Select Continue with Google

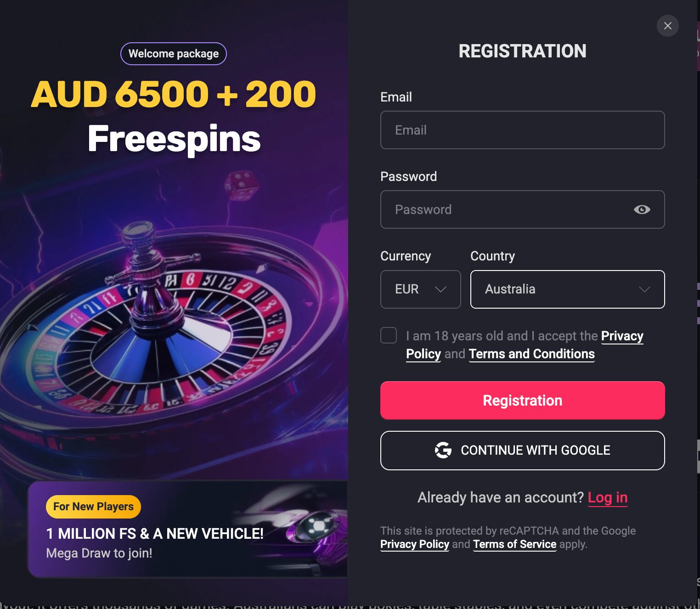tap(522, 451)
